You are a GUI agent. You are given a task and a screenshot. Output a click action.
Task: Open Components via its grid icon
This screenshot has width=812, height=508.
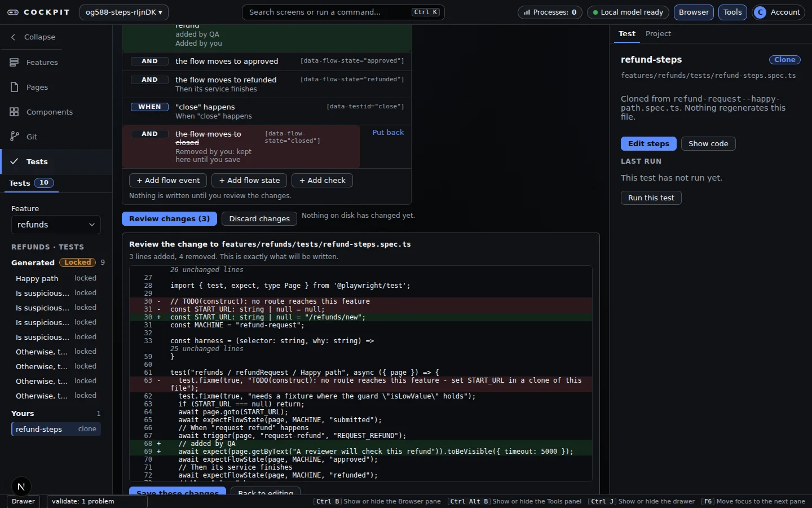pyautogui.click(x=14, y=112)
